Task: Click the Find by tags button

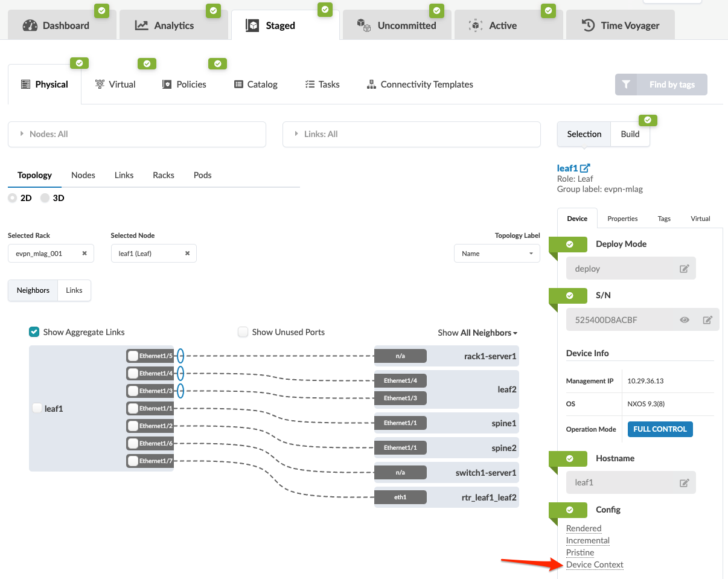Action: point(661,85)
